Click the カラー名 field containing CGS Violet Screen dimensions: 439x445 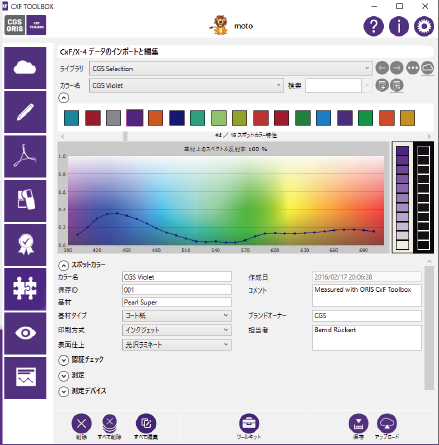point(177,277)
